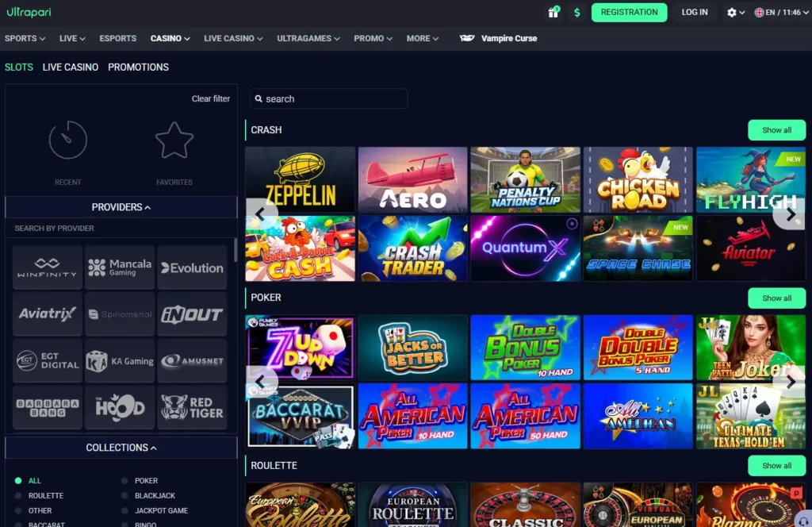This screenshot has height=527, width=812.
Task: Filter by Red Tiger provider
Action: coord(192,407)
